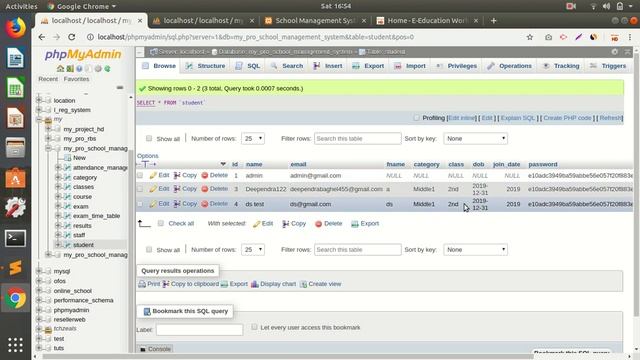
Task: Toggle upper Show all checkbox
Action: tap(149, 138)
